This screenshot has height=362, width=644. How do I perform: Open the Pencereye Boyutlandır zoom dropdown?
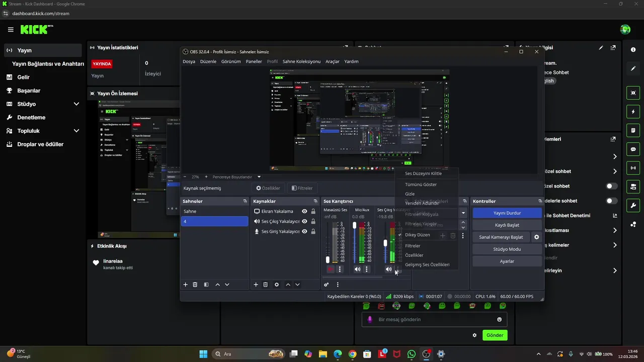coord(259,177)
